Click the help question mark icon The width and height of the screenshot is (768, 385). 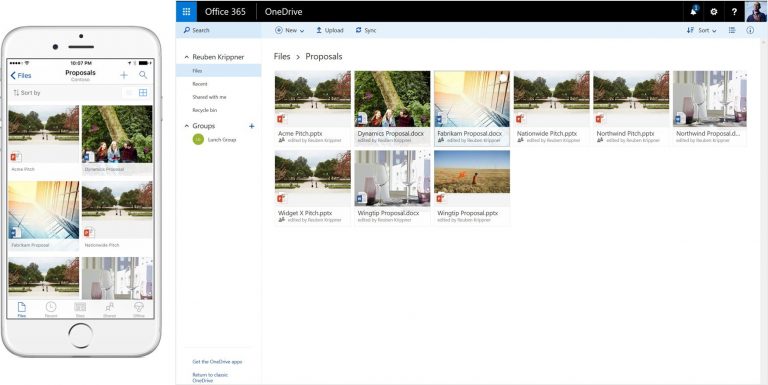pos(734,12)
